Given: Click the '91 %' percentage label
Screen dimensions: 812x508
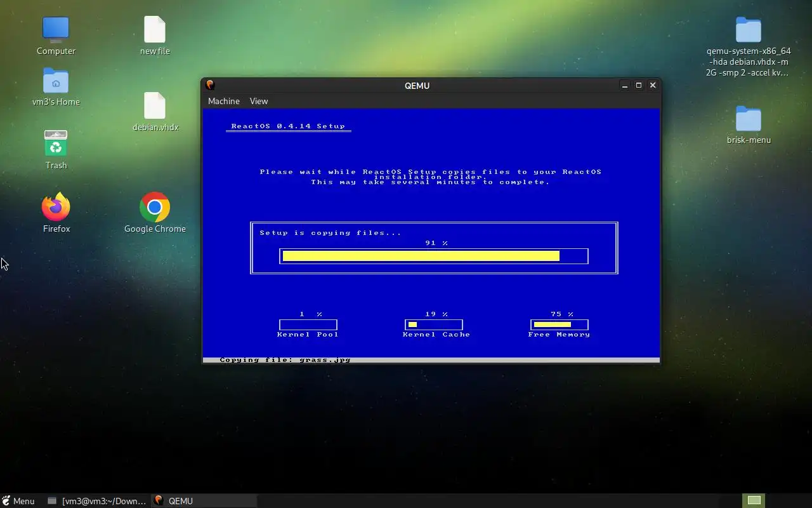Looking at the screenshot, I should (436, 243).
